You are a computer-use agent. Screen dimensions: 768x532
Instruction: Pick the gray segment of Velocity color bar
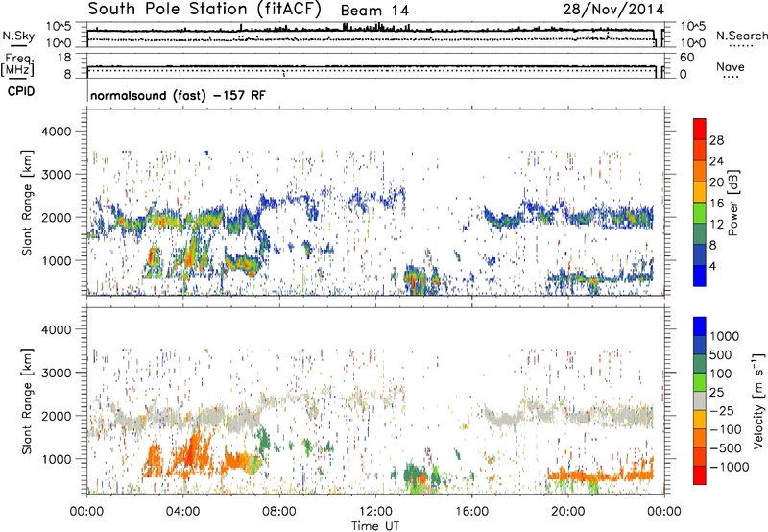(x=700, y=401)
